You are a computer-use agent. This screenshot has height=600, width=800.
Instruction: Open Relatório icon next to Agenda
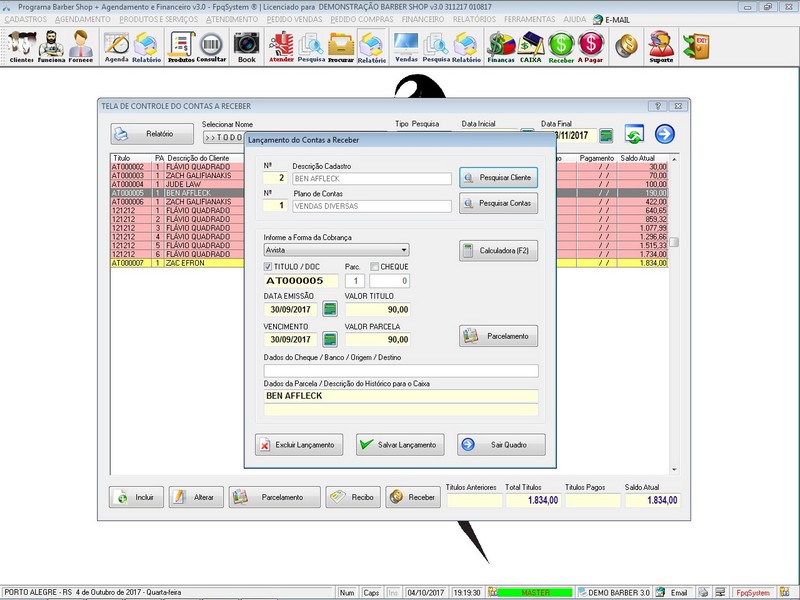tap(146, 46)
